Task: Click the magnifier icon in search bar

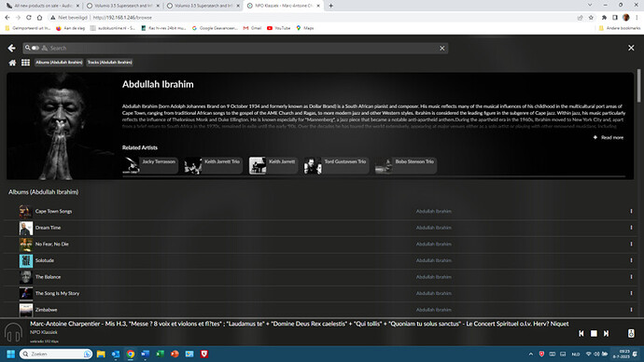Action: click(x=27, y=48)
